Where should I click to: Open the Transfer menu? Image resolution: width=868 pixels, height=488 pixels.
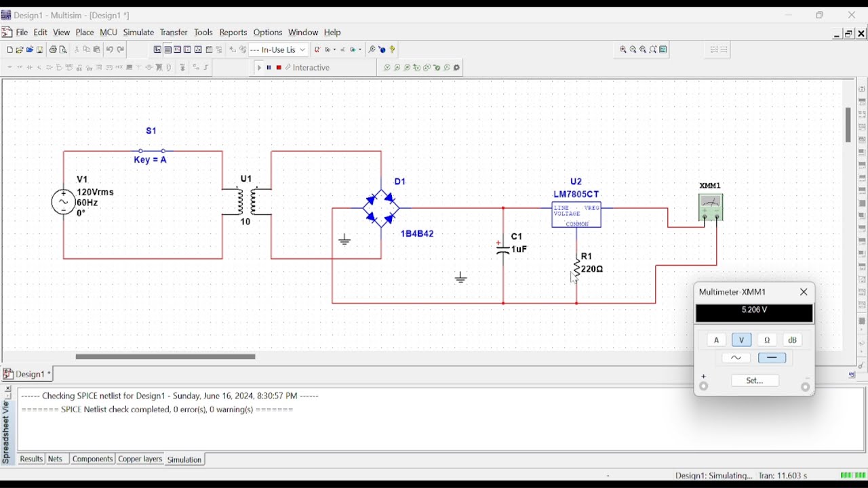pyautogui.click(x=174, y=33)
